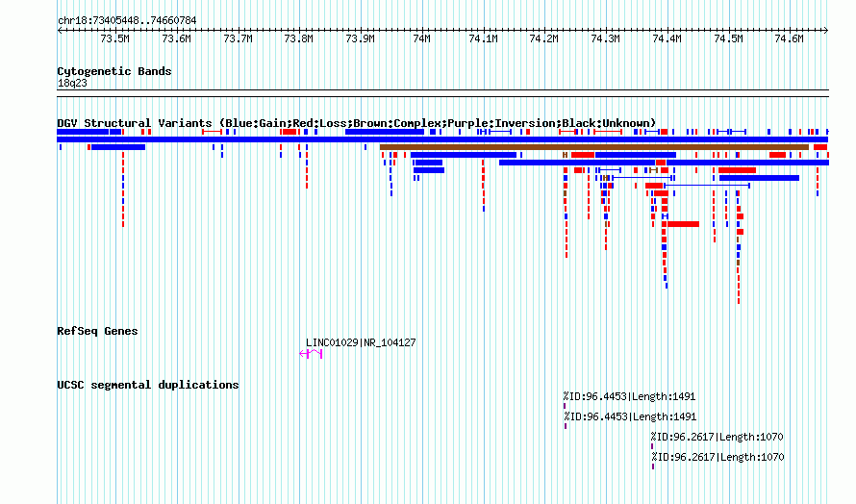Open the UCSC segmental duplications track title
The width and height of the screenshot is (856, 504).
tap(148, 385)
